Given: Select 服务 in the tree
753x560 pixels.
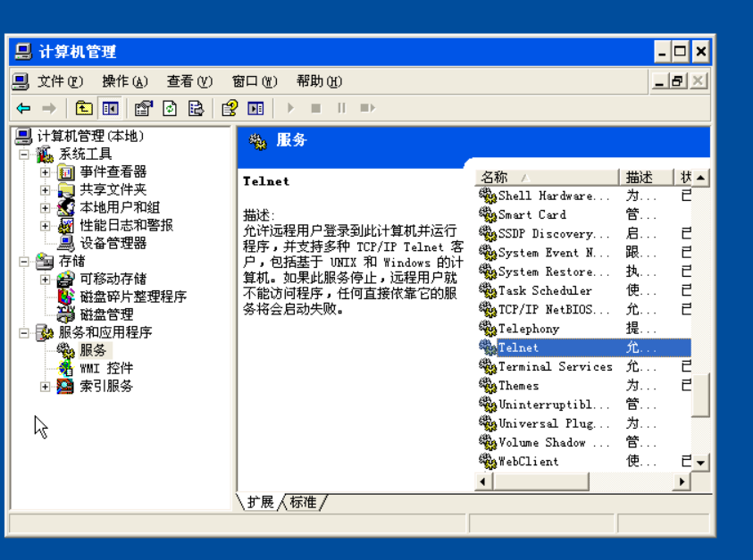Looking at the screenshot, I should 93,351.
